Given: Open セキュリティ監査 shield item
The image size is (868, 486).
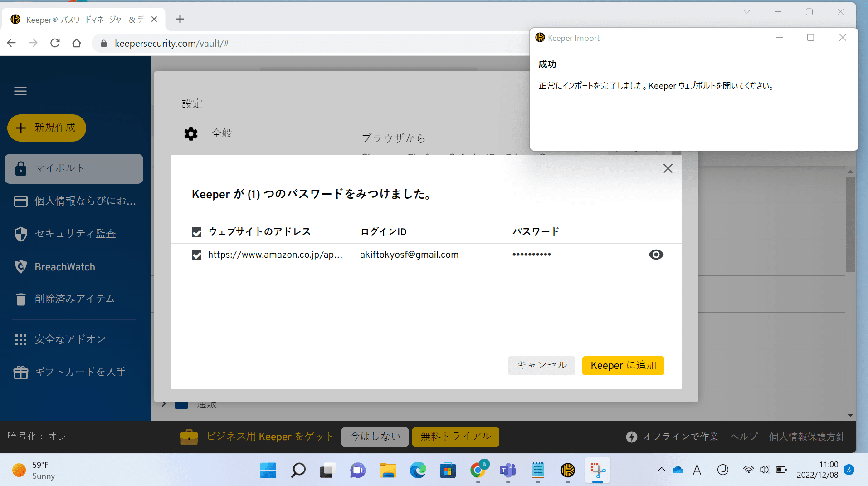Looking at the screenshot, I should pos(75,234).
